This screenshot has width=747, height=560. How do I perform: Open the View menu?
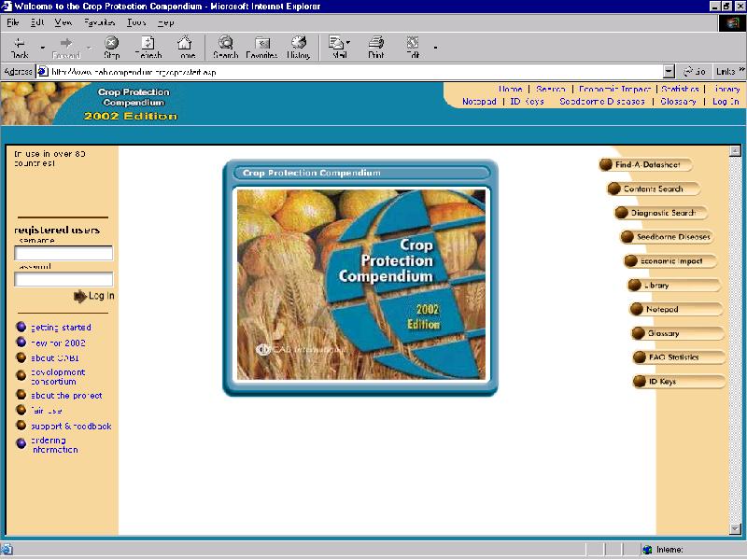63,22
